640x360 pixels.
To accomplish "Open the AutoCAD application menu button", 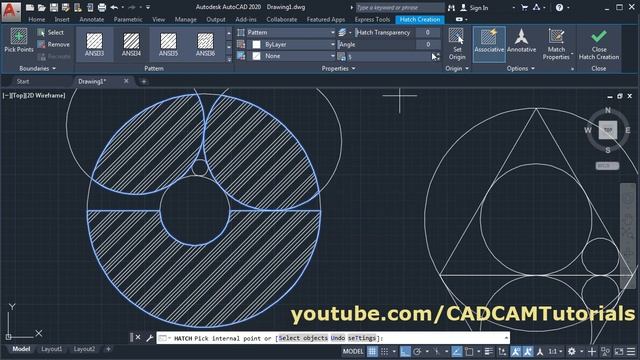I will point(10,11).
